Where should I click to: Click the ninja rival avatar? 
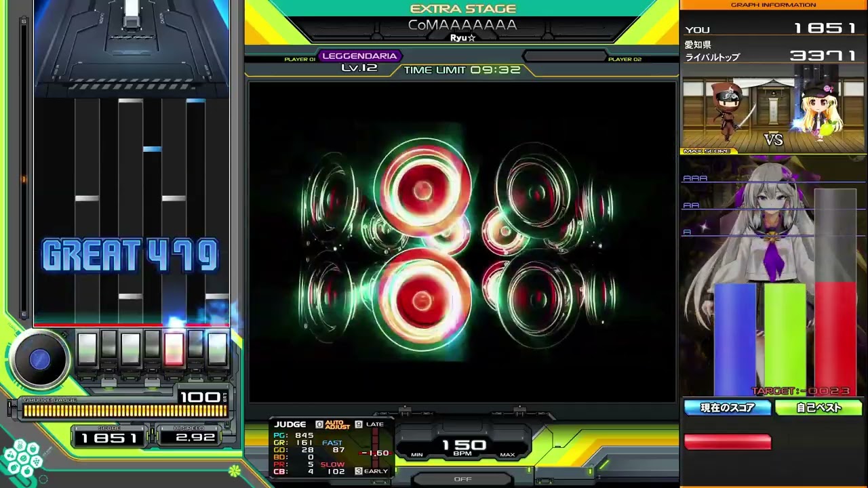[728, 111]
